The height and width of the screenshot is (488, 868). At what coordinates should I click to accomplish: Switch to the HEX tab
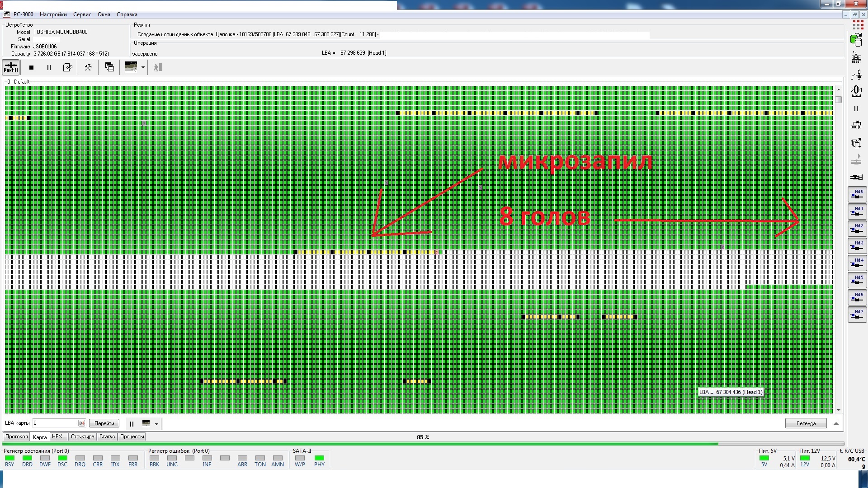(57, 436)
